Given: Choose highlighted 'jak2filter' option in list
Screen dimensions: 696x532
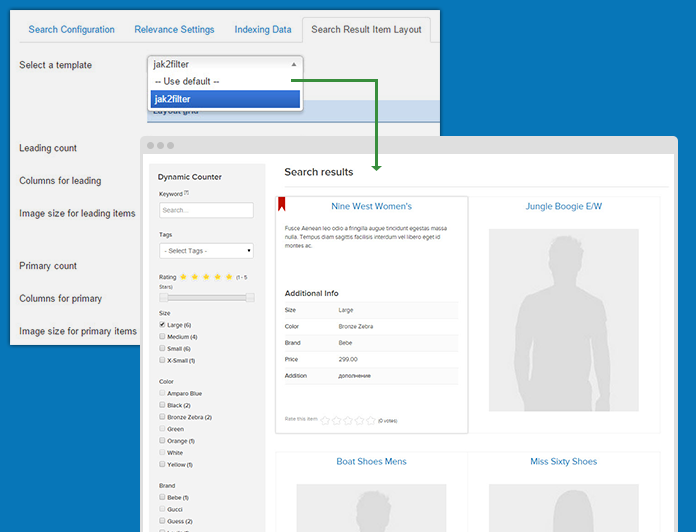Looking at the screenshot, I should click(x=225, y=99).
